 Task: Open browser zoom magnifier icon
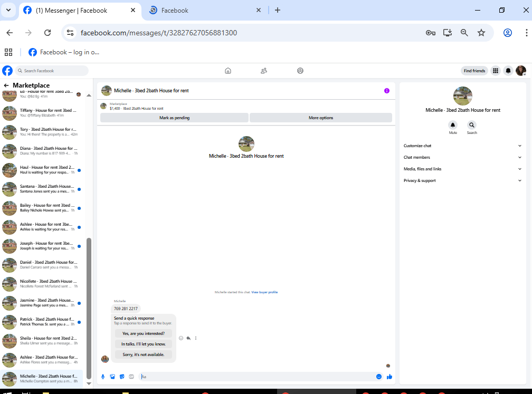click(464, 33)
